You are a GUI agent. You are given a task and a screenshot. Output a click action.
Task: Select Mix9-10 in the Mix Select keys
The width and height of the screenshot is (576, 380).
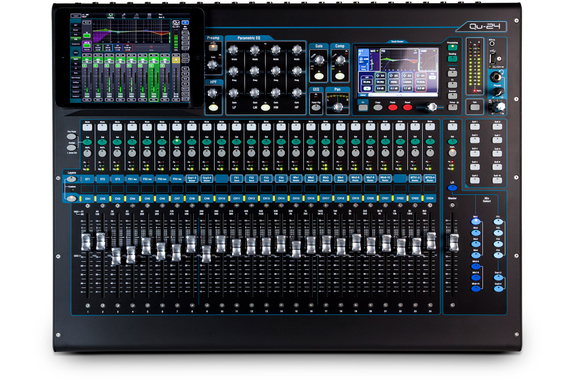click(x=476, y=288)
